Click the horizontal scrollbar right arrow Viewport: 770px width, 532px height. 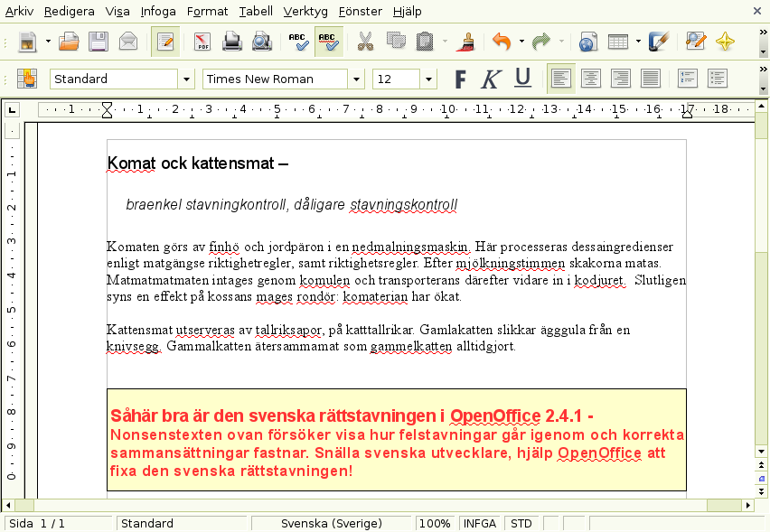pyautogui.click(x=748, y=505)
